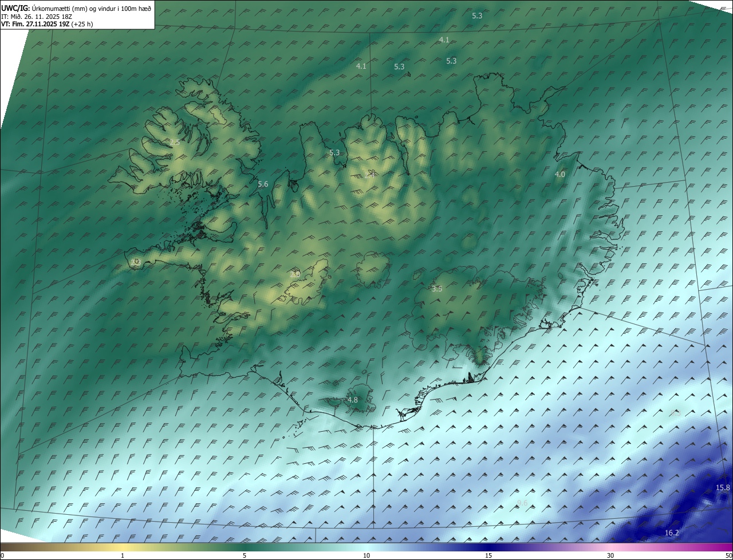
Task: Click the 3.5 value label on the glacier
Action: (437, 289)
